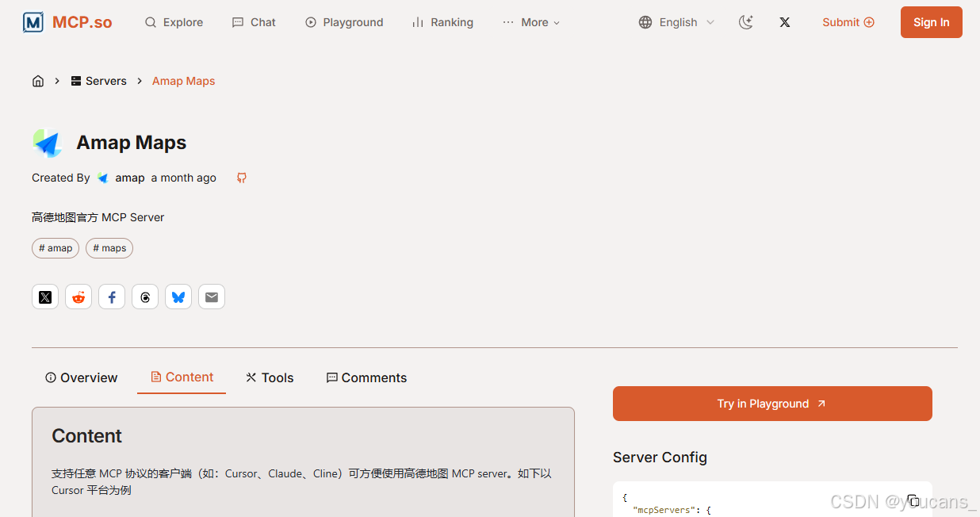980x517 pixels.
Task: Expand the More menu
Action: click(531, 22)
